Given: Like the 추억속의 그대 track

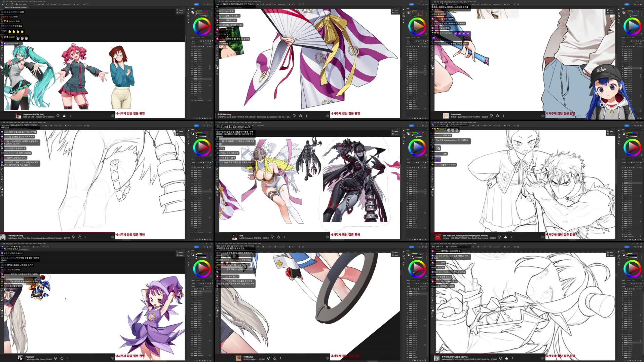Looking at the screenshot, I should (506, 358).
